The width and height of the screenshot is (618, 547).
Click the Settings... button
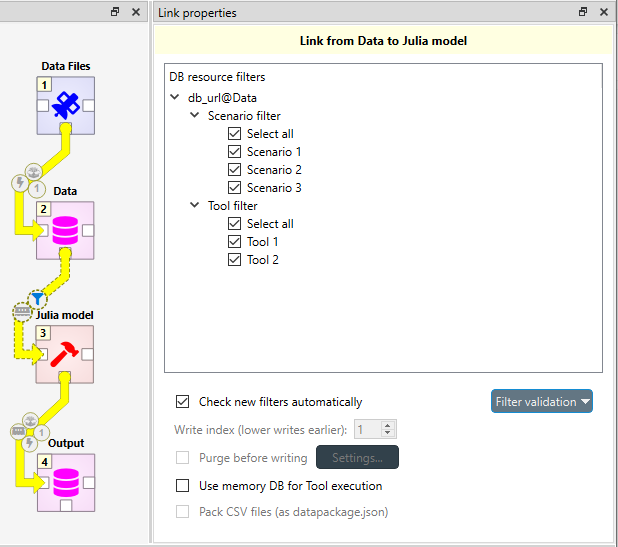357,457
